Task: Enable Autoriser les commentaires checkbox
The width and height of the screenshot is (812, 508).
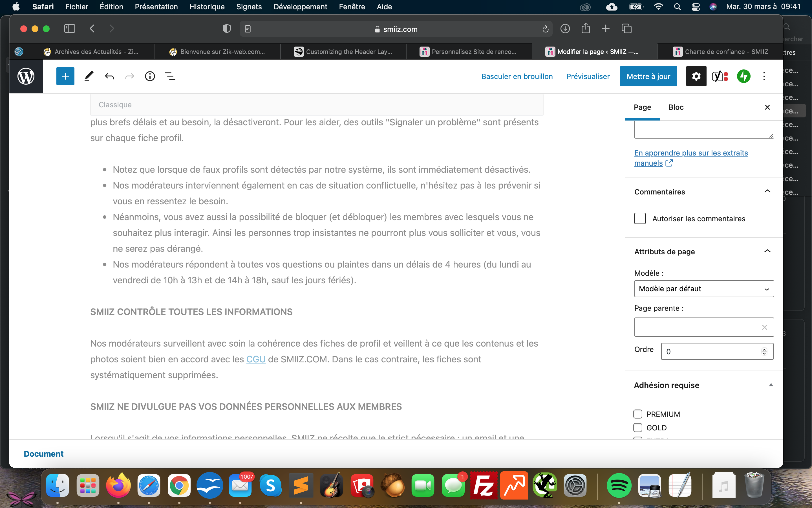Action: click(x=640, y=218)
